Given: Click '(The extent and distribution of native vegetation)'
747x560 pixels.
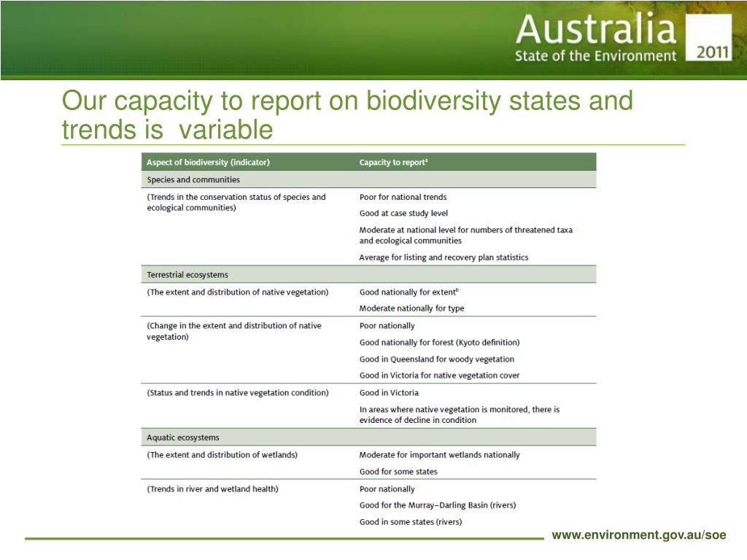Looking at the screenshot, I should point(238,292).
